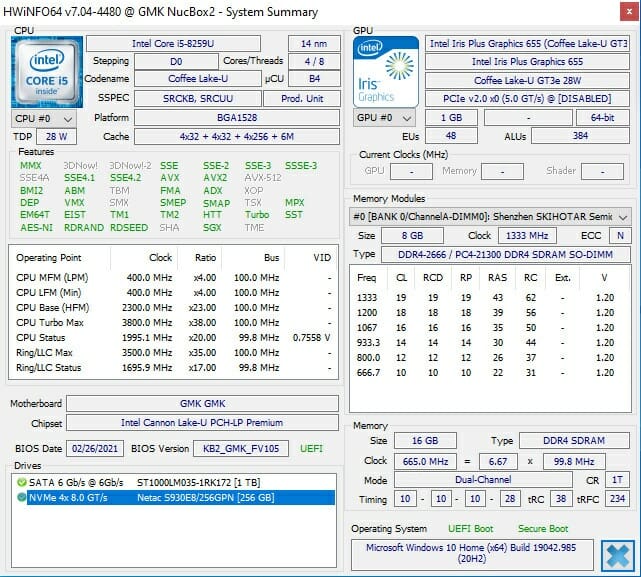The height and width of the screenshot is (577, 641).
Task: Click the RDSEED feature label
Action: tap(129, 227)
